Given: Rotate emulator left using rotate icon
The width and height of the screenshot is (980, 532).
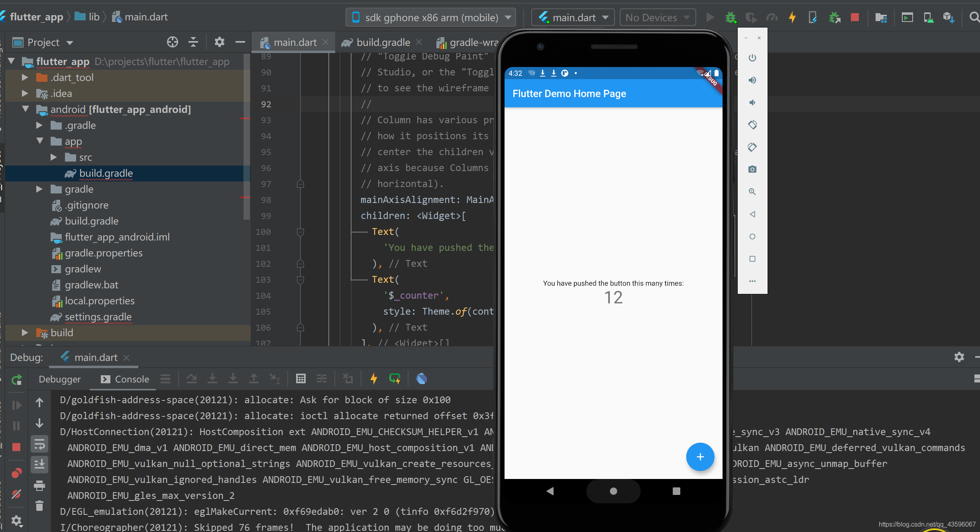Looking at the screenshot, I should click(752, 125).
